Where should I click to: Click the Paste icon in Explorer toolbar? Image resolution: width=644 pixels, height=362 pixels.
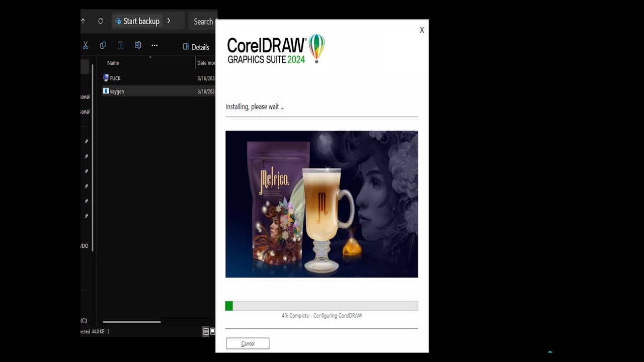(x=120, y=46)
